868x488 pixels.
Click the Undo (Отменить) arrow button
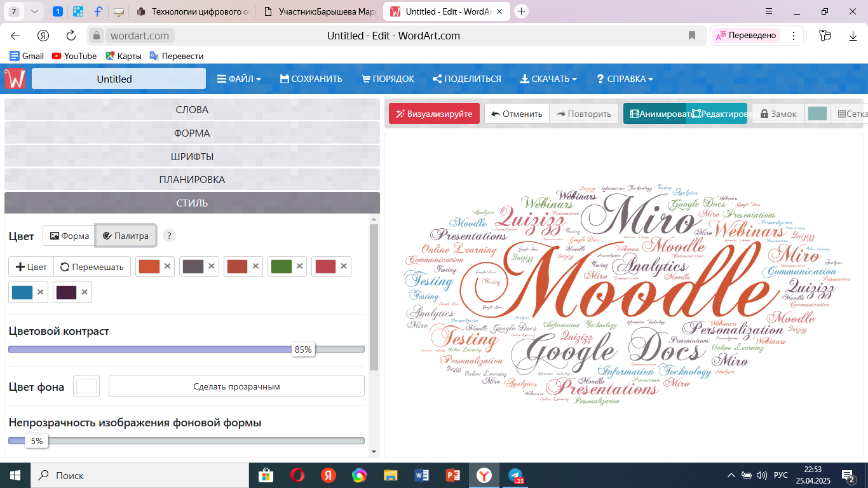(x=517, y=114)
